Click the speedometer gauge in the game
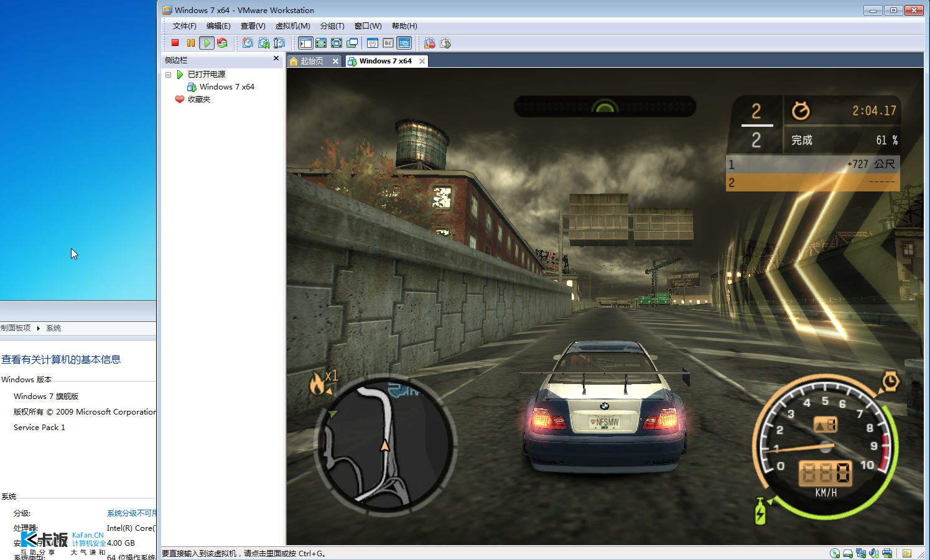The image size is (930, 560). click(x=825, y=446)
